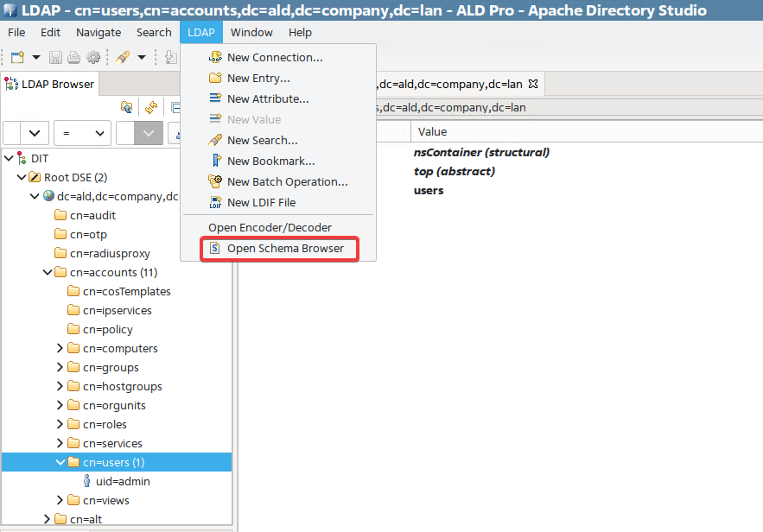Click the New Batch Operation icon in menu
The width and height of the screenshot is (763, 532).
point(215,181)
